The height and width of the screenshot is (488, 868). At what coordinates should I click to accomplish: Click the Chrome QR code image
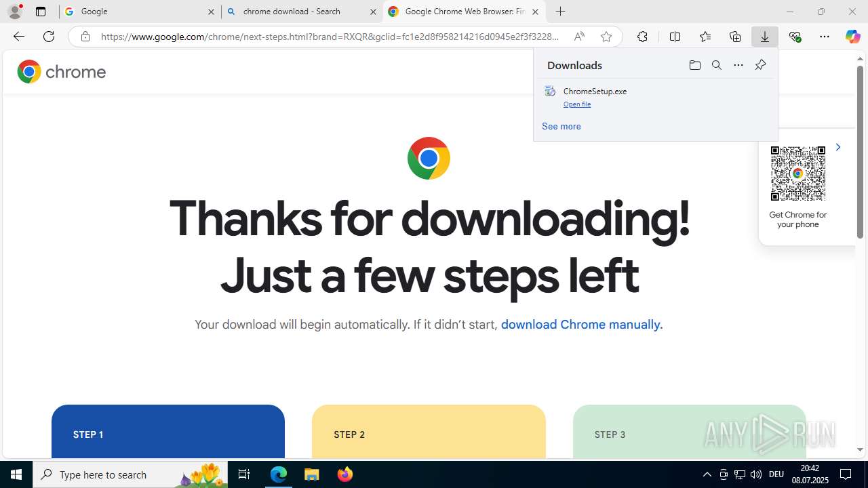[798, 174]
